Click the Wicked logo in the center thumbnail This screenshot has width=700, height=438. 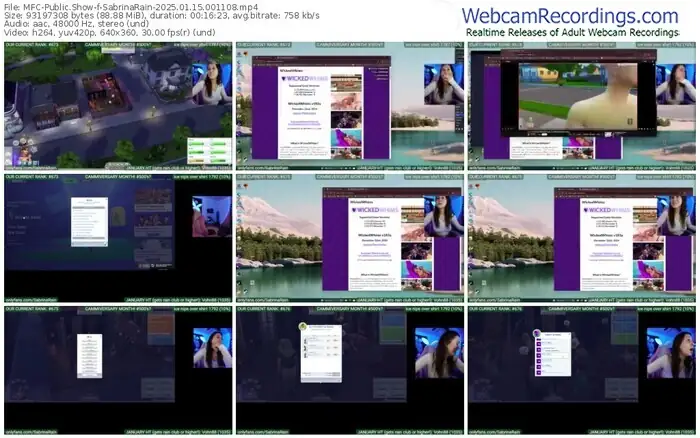(x=376, y=211)
